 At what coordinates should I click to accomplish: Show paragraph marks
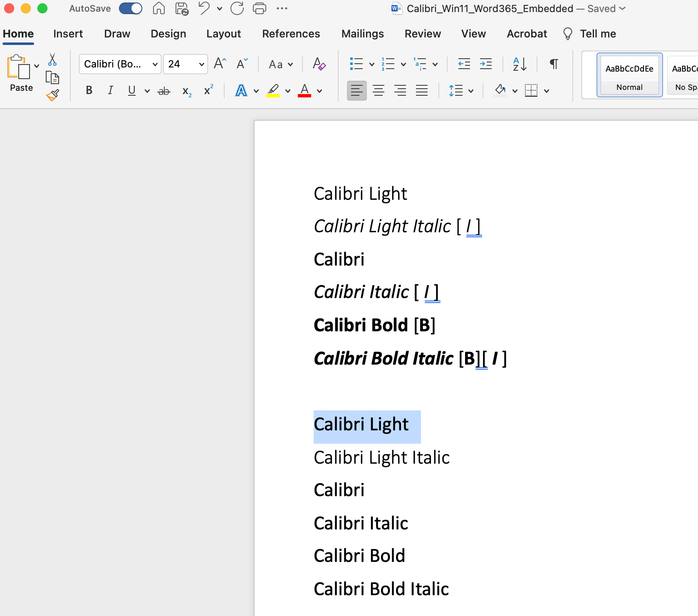pos(554,64)
